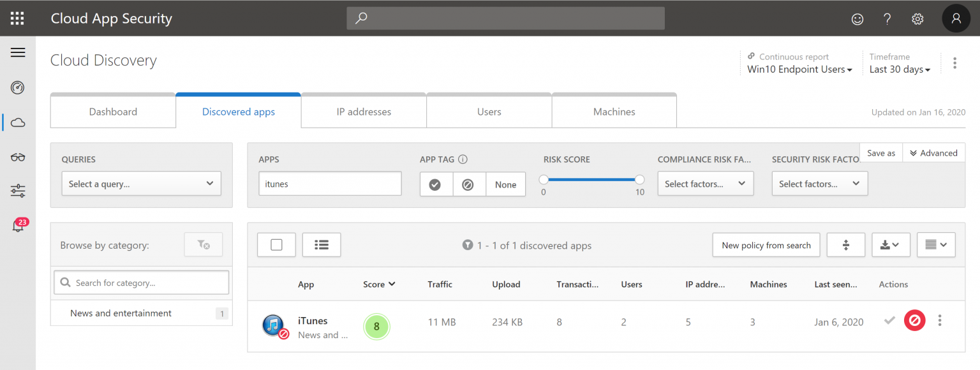Check the select-all box above the apps table
980x370 pixels.
pyautogui.click(x=276, y=244)
